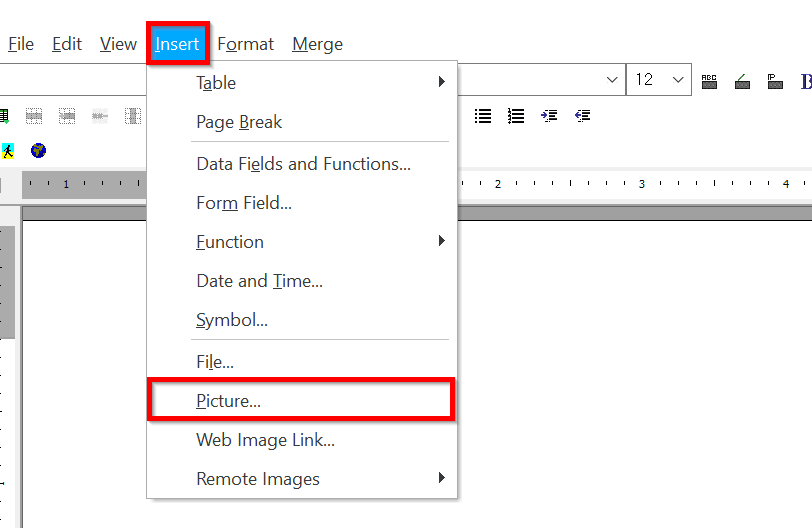
Task: Select Web Image Link... entry
Action: 302,439
